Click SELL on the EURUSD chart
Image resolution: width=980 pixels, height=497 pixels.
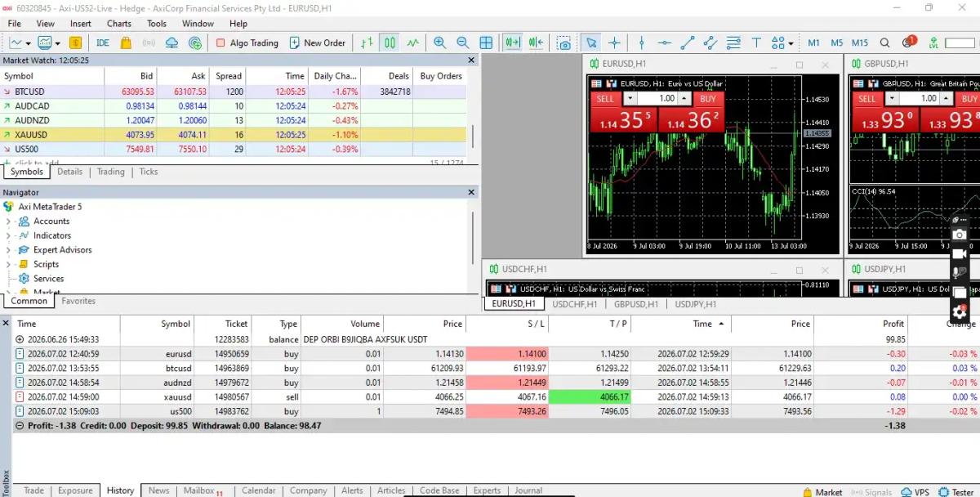604,99
